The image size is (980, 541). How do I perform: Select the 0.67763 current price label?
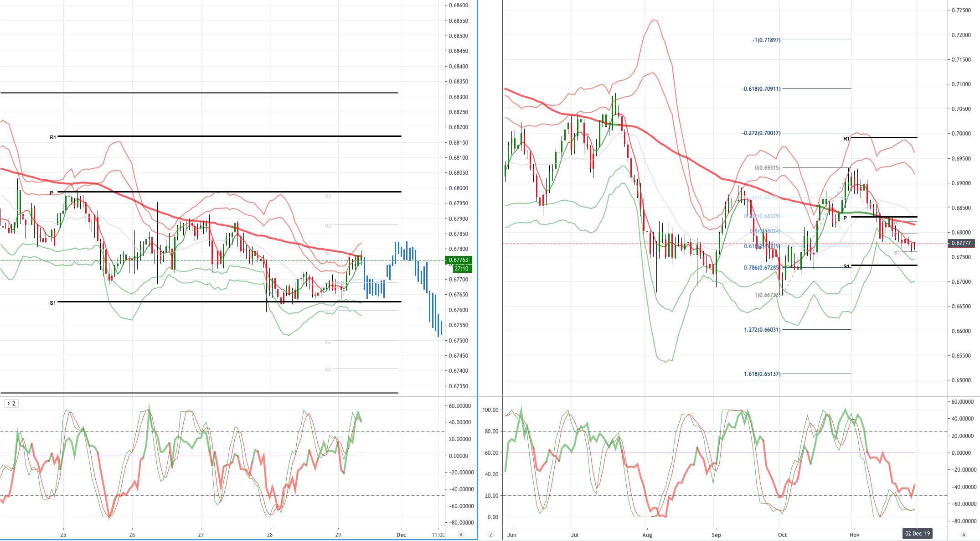point(459,260)
